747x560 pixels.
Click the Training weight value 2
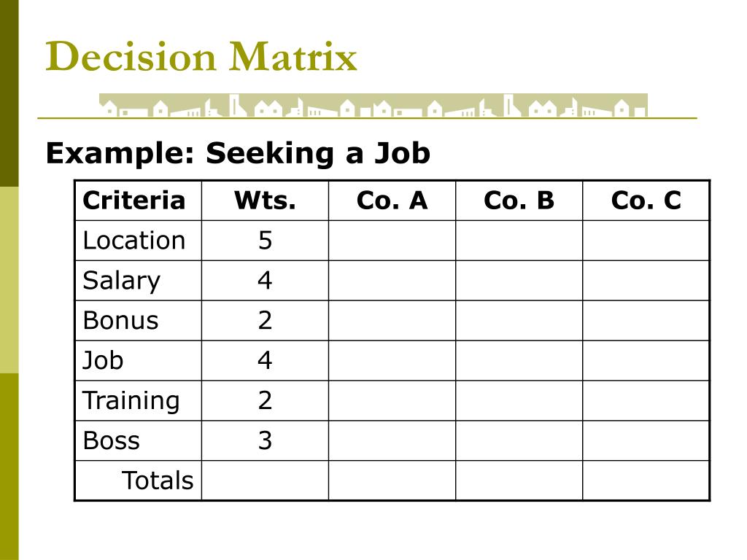tap(265, 400)
